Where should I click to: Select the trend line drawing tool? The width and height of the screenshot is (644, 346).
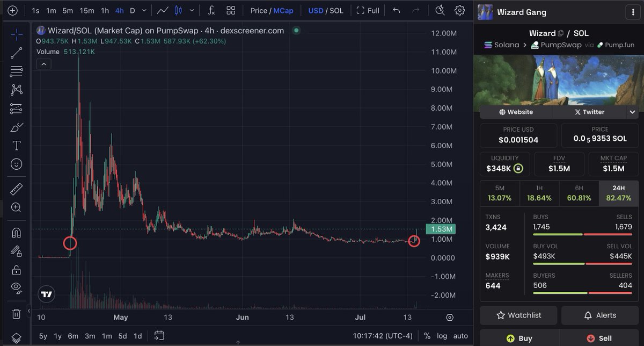coord(17,53)
